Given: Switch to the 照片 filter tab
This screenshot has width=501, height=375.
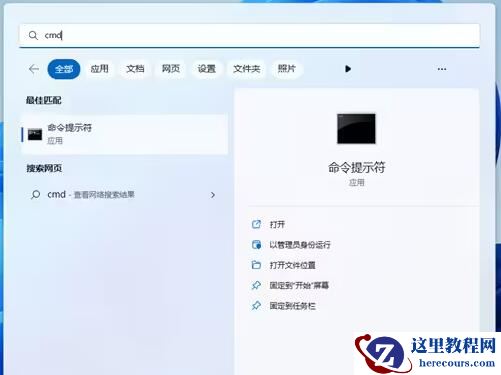Looking at the screenshot, I should click(x=287, y=69).
